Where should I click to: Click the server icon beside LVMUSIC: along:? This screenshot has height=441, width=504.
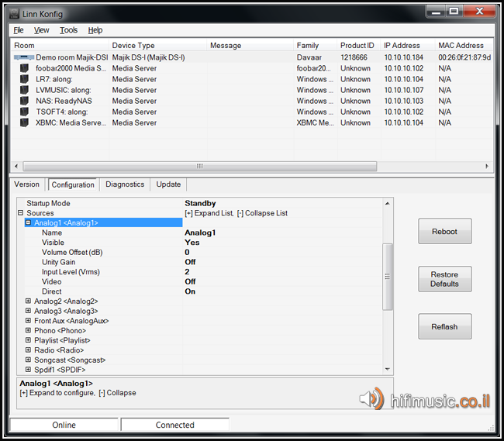(x=24, y=90)
